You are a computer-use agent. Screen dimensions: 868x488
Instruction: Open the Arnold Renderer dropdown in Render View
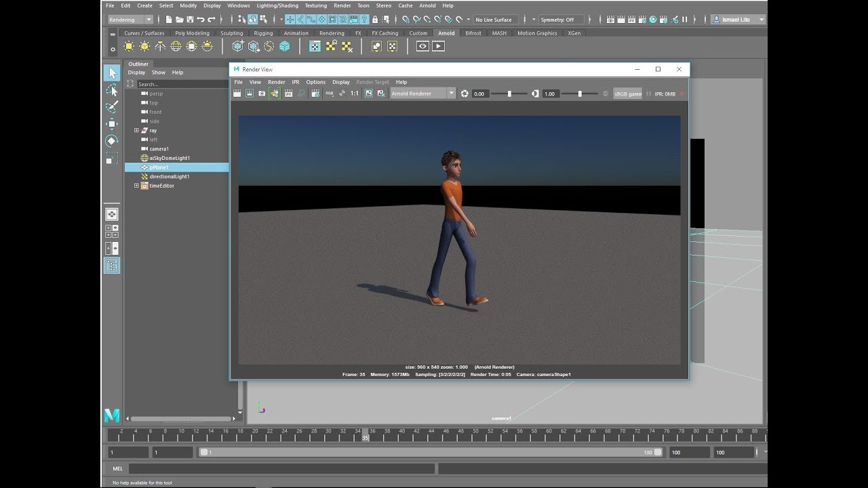pos(422,94)
